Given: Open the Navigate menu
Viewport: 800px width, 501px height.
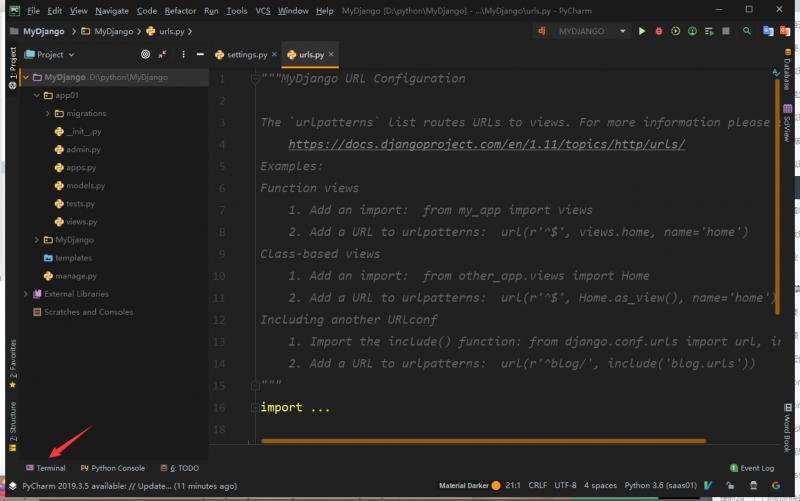Looking at the screenshot, I should click(112, 10).
